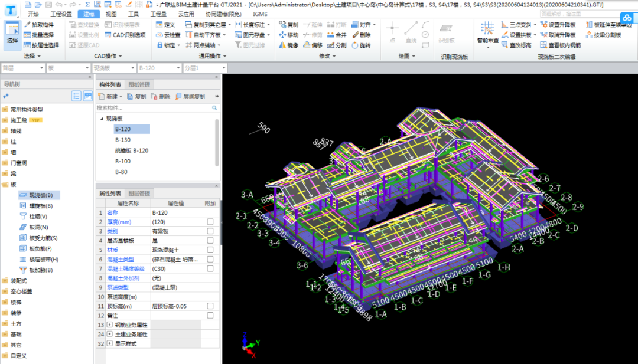Viewport: 638px width, 364px height.
Task: Click the 搜索构件 search field
Action: coord(158,107)
